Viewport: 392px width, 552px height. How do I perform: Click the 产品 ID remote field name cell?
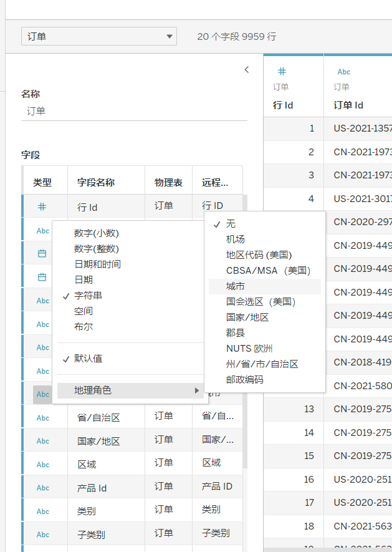click(x=217, y=487)
